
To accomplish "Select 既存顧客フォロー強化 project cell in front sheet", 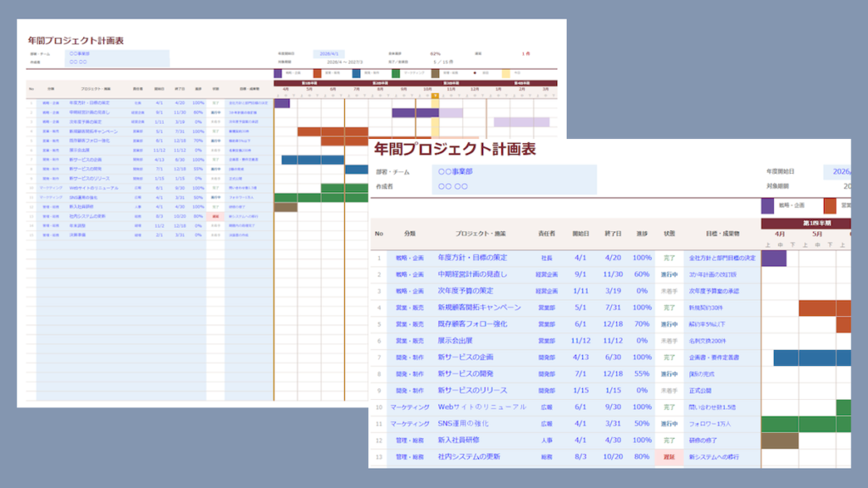I will pos(472,324).
